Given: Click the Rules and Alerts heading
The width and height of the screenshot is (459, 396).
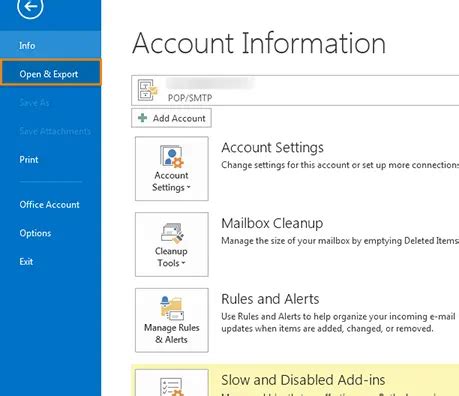Looking at the screenshot, I should (x=270, y=299).
